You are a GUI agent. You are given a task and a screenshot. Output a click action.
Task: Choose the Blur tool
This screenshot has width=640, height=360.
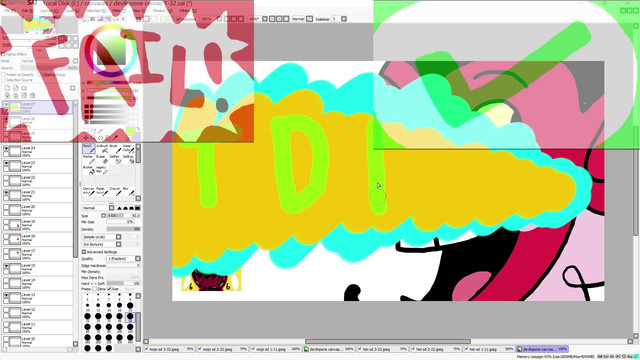[128, 191]
